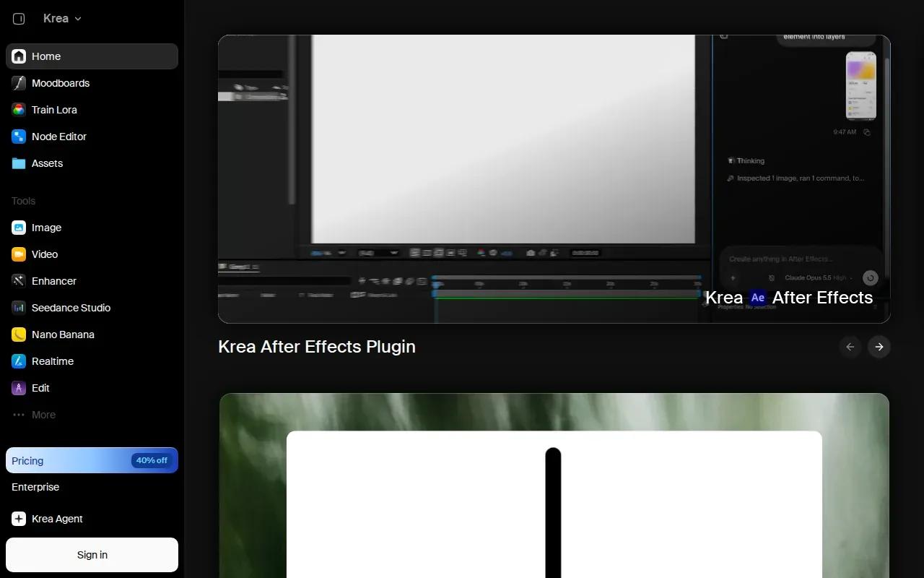The height and width of the screenshot is (578, 924).
Task: Click the Video tool icon
Action: click(19, 254)
